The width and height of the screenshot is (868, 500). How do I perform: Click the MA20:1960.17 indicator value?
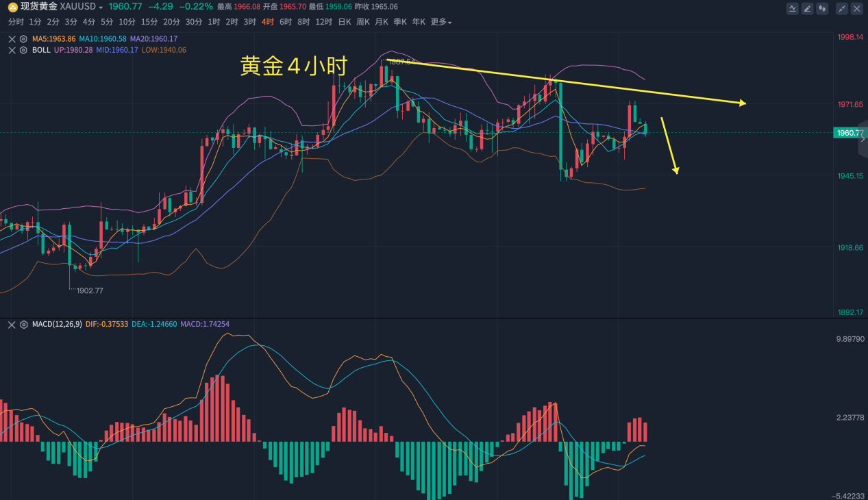(153, 39)
